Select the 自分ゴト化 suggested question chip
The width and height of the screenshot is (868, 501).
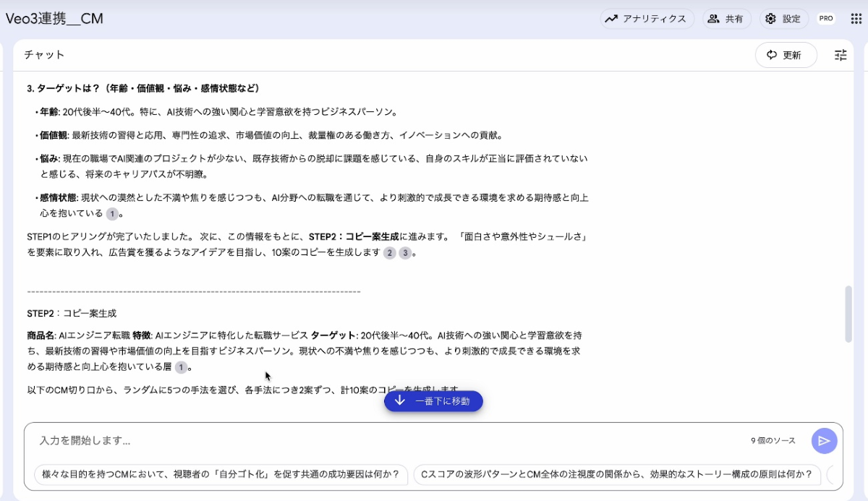click(221, 475)
